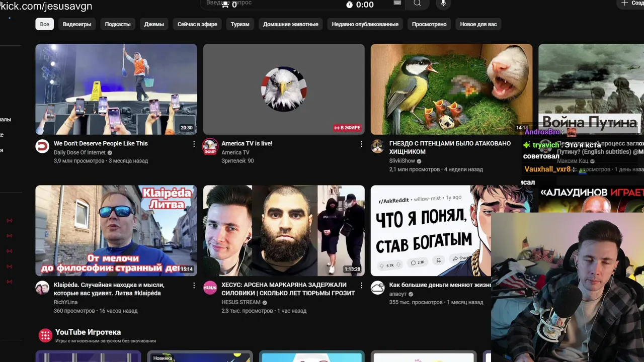Open options menu for ХЕСУС video

point(361,285)
